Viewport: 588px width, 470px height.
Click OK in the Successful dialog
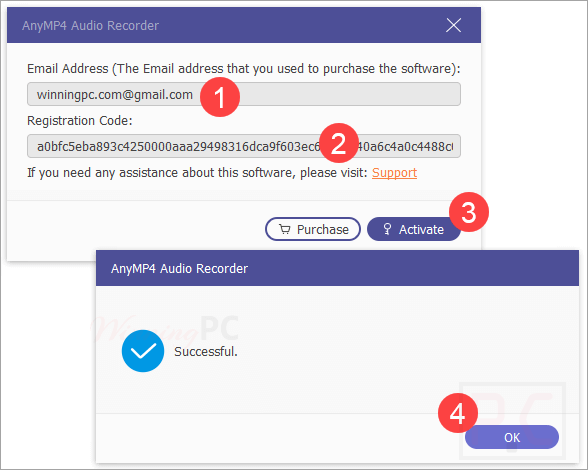point(512,437)
